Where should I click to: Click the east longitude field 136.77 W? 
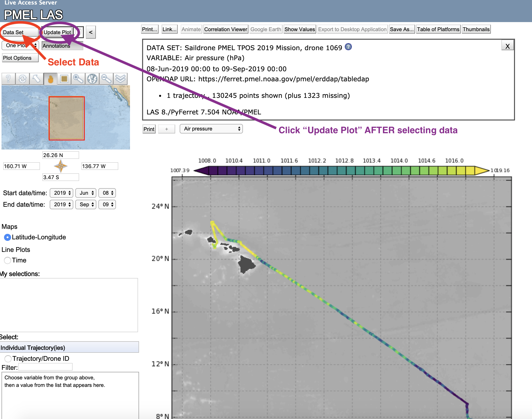100,166
